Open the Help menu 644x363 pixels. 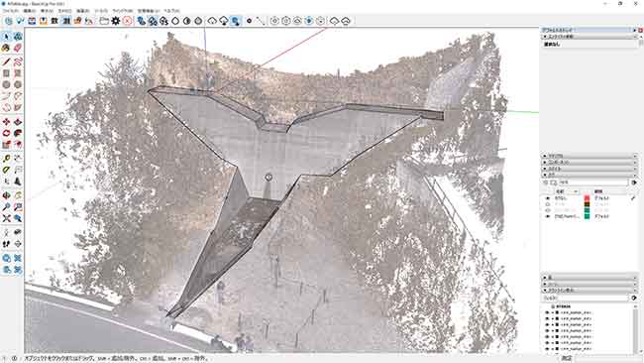click(x=172, y=11)
